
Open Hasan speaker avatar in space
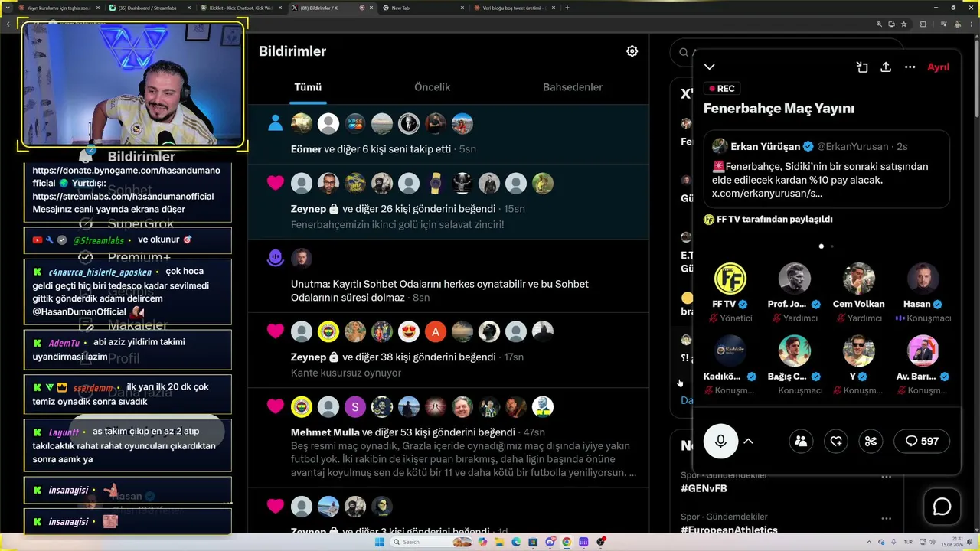pos(923,279)
